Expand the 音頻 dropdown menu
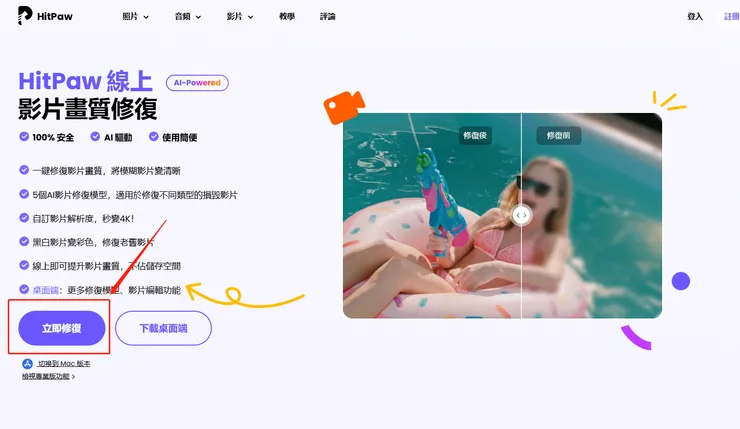 tap(188, 17)
